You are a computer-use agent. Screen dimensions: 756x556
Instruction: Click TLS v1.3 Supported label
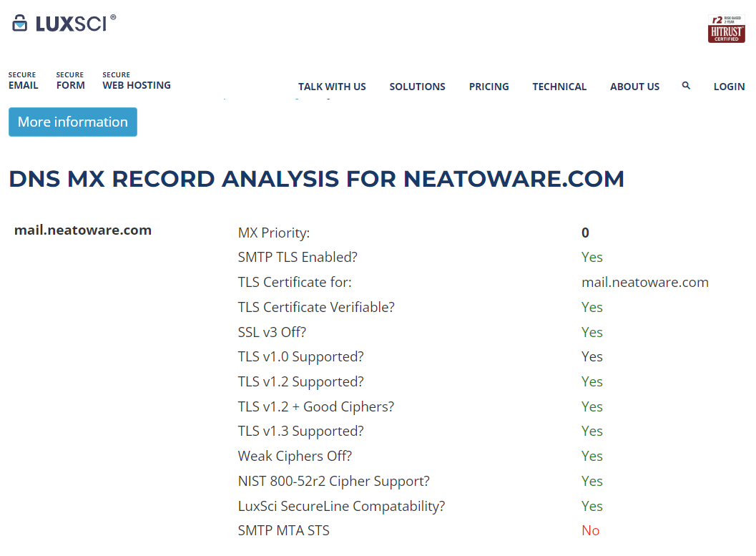[301, 431]
